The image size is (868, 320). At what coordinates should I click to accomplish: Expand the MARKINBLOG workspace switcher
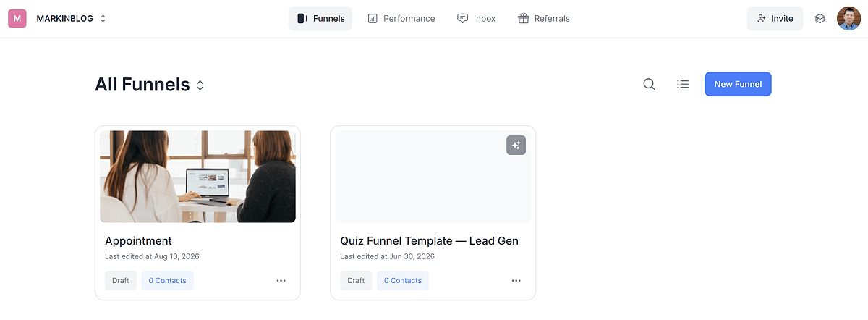(72, 19)
